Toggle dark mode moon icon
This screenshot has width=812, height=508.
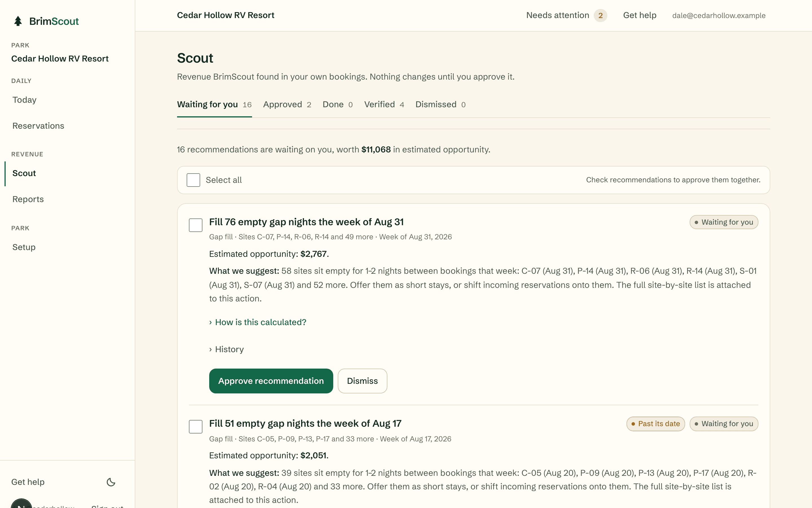(x=111, y=482)
